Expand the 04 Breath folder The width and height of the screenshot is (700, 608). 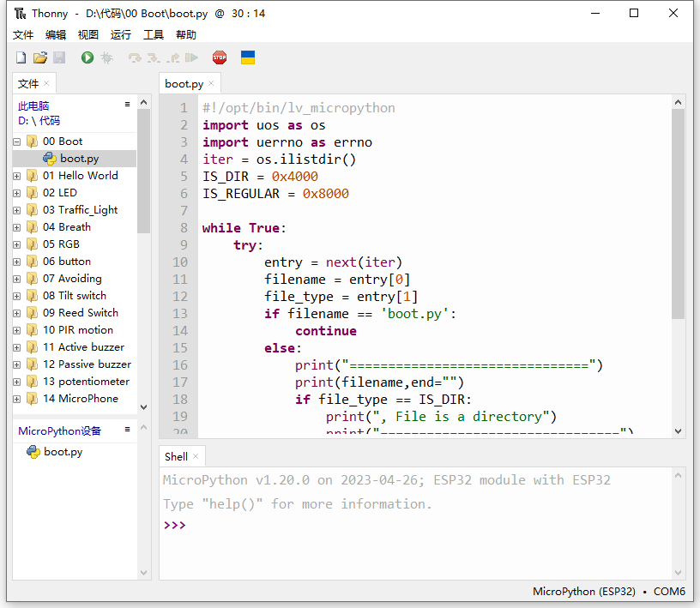point(17,227)
